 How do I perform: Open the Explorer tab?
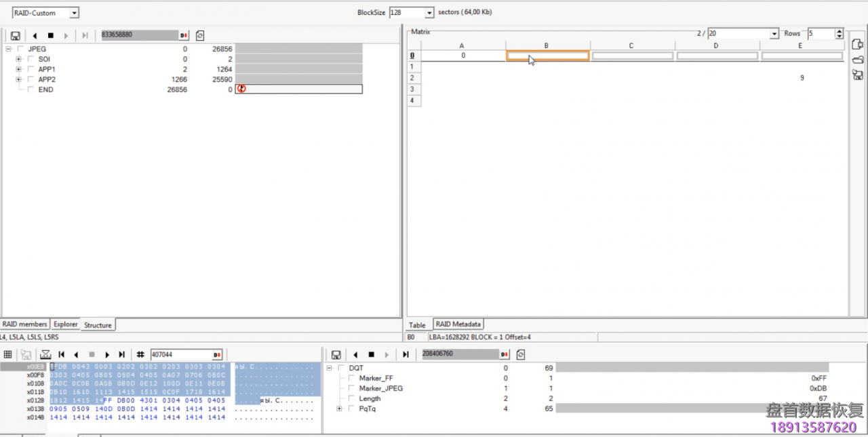click(x=66, y=325)
